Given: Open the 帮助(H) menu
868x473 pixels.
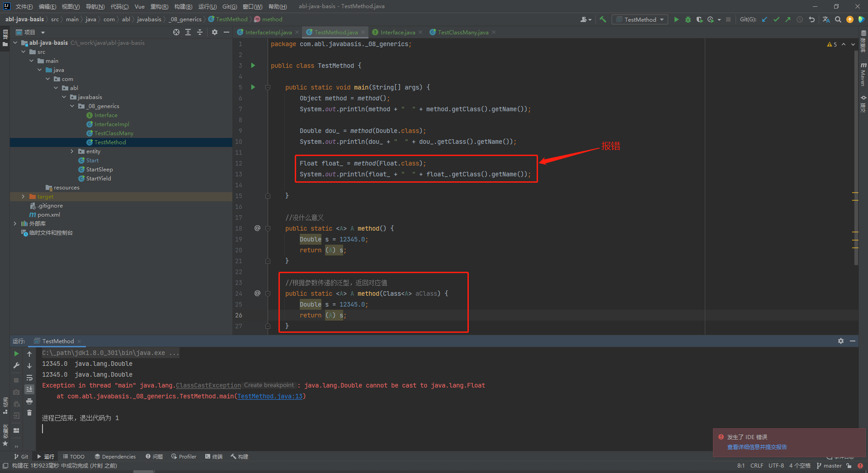Looking at the screenshot, I should point(278,6).
